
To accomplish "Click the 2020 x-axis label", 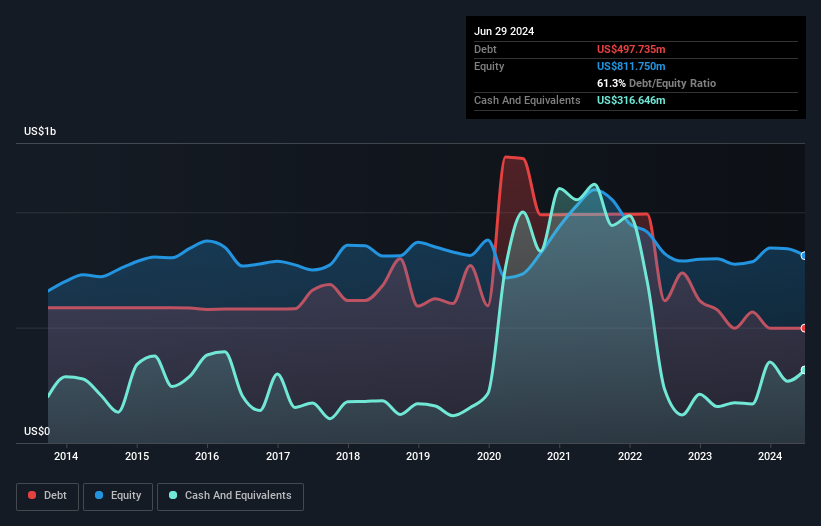I will tap(489, 456).
